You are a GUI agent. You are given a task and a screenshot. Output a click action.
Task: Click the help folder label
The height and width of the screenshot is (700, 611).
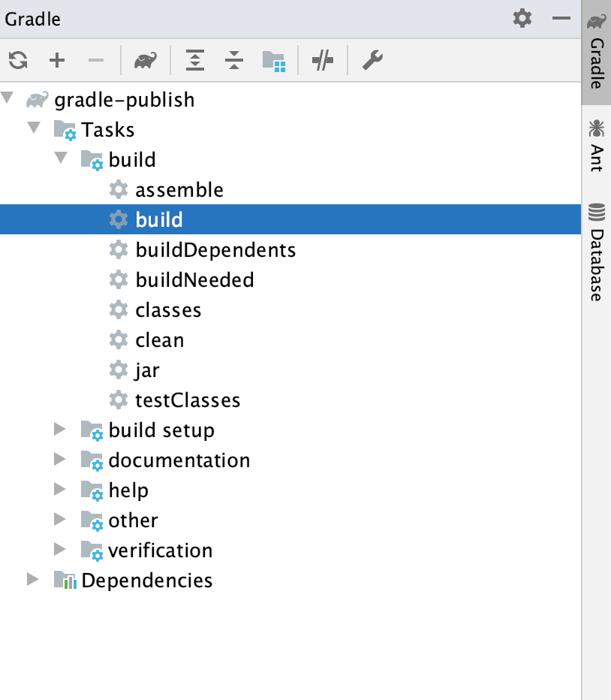(x=128, y=490)
